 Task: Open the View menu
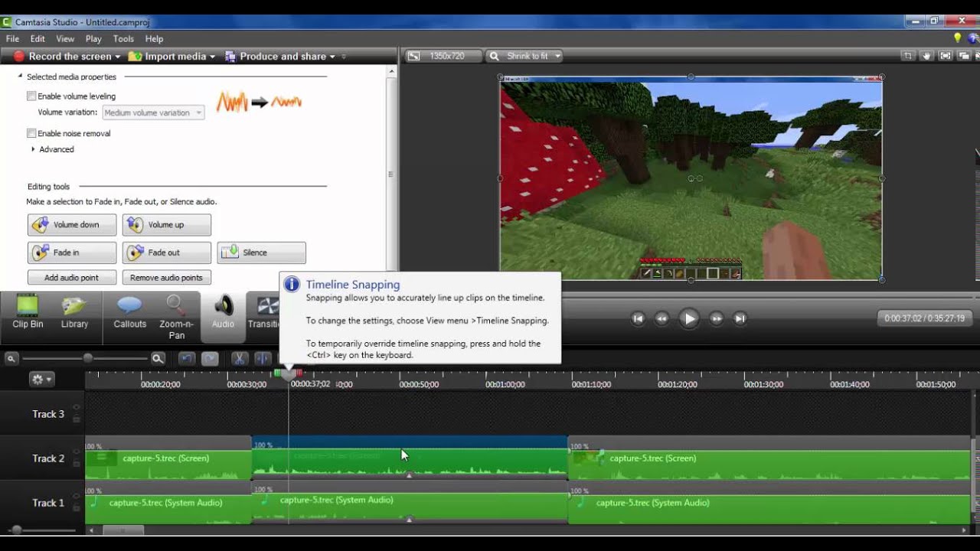65,39
